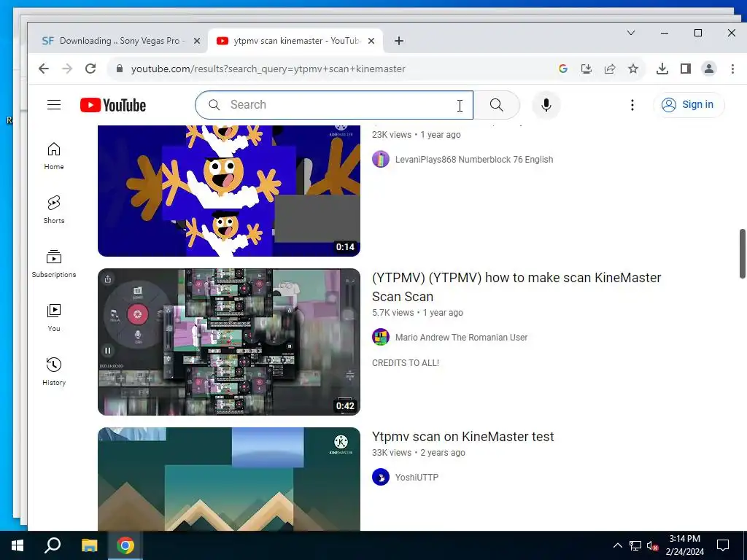This screenshot has width=747, height=560.
Task: Open the network tray icon
Action: click(635, 545)
